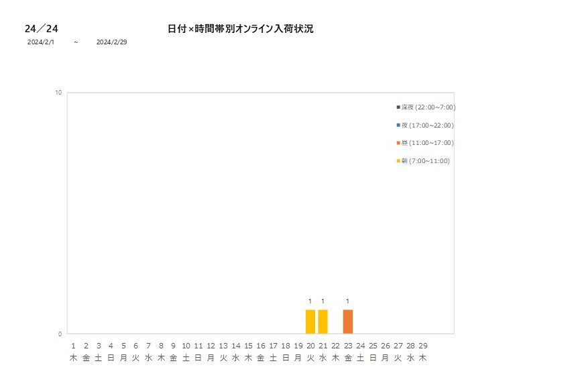This screenshot has height=388, width=588.
Task: Click the 朝 legend color marker
Action: [396, 160]
